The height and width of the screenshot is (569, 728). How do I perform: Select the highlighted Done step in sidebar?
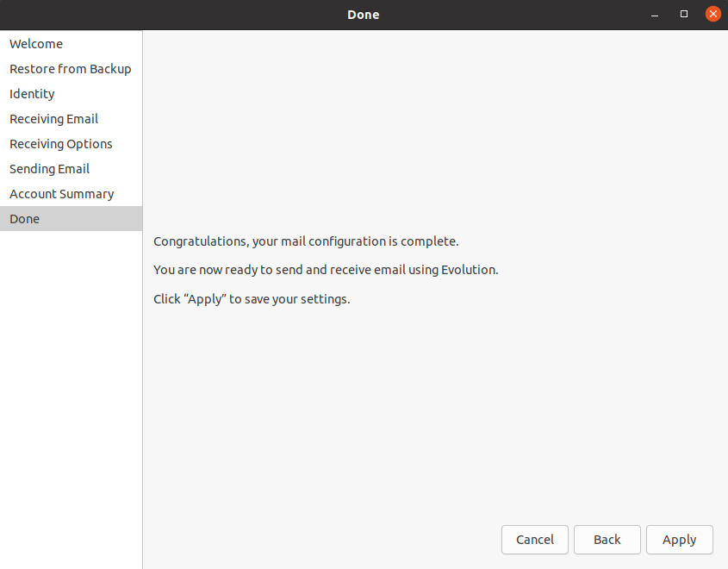[25, 219]
